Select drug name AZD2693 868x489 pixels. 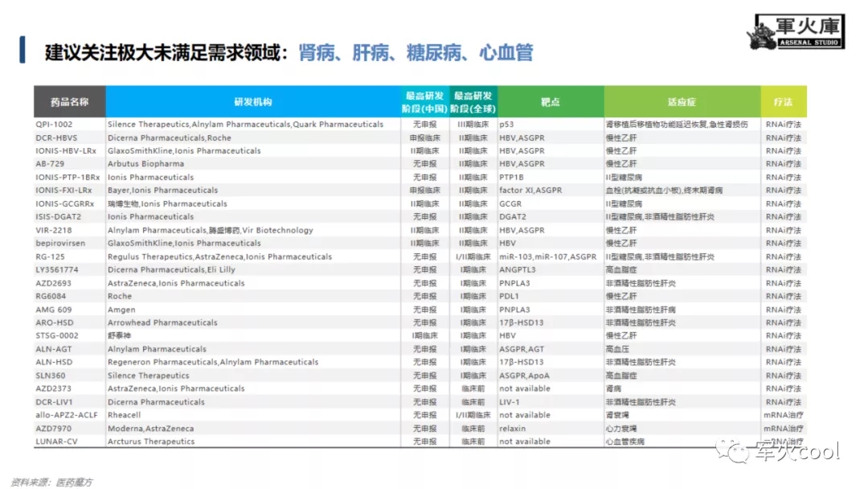pos(53,283)
